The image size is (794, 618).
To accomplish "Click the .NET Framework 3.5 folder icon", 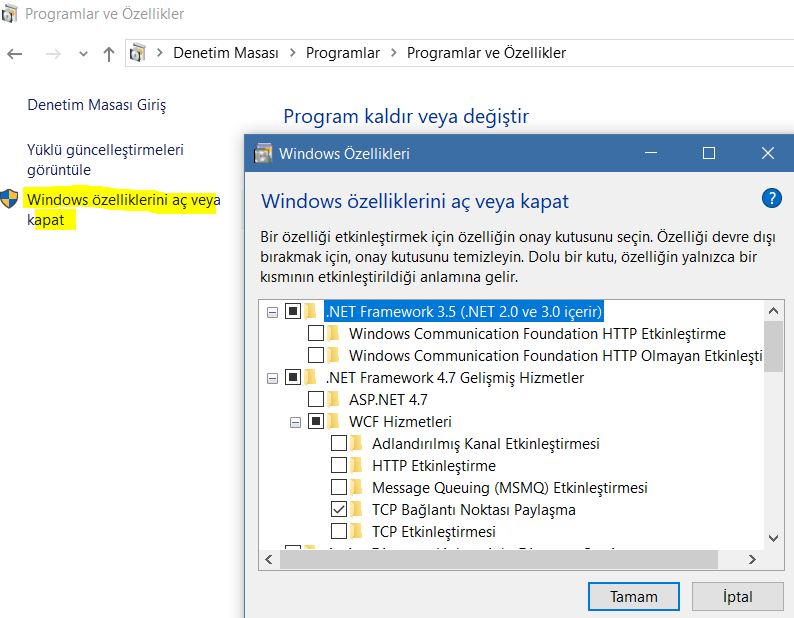I will pos(311,311).
